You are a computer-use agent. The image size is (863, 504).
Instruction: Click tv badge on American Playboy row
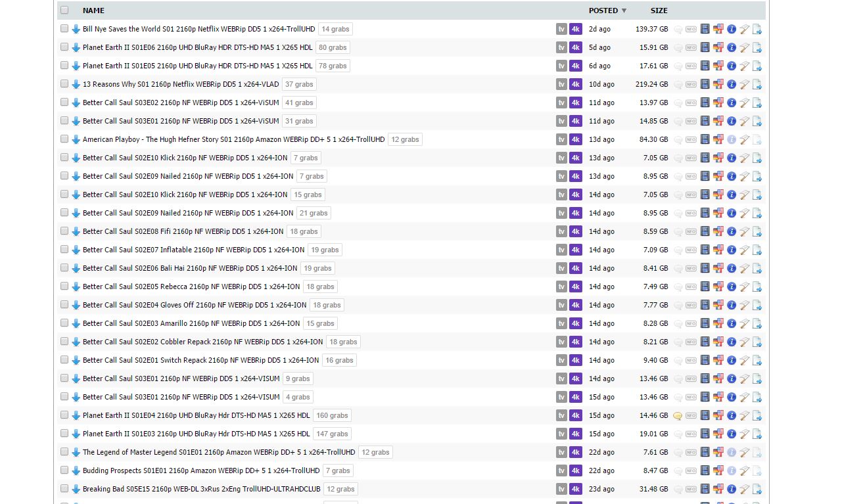(561, 139)
